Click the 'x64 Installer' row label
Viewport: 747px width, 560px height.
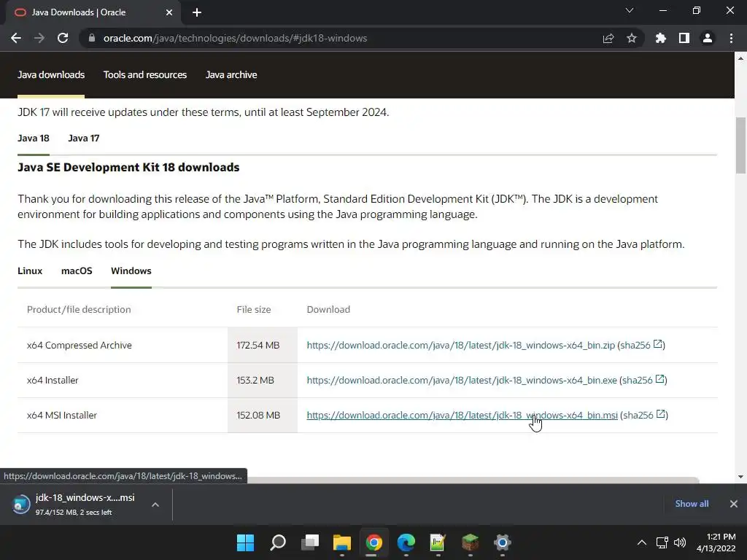click(53, 380)
